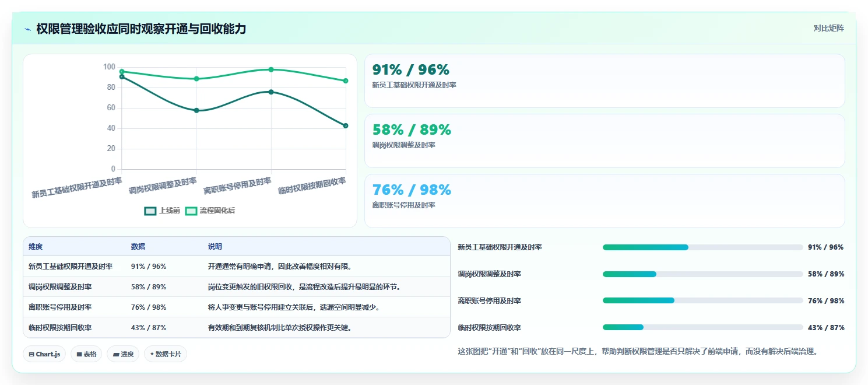
Task: Click the Chart.js tag icon
Action: tap(31, 354)
